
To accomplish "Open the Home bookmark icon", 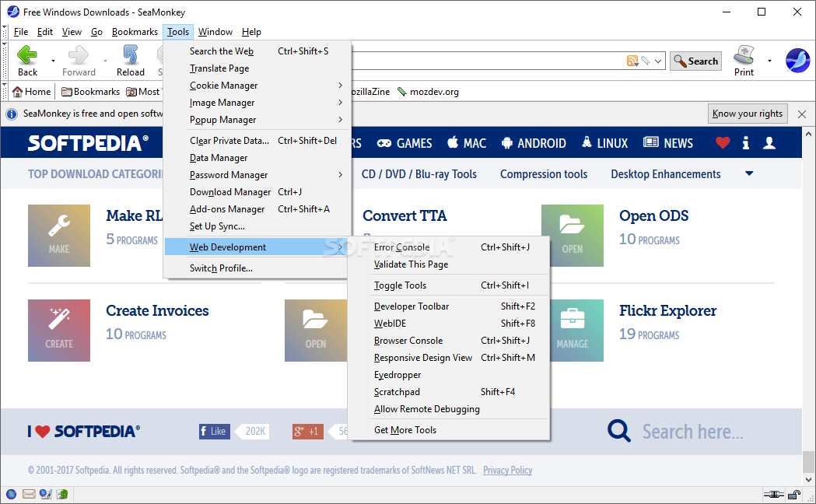I will click(x=18, y=92).
